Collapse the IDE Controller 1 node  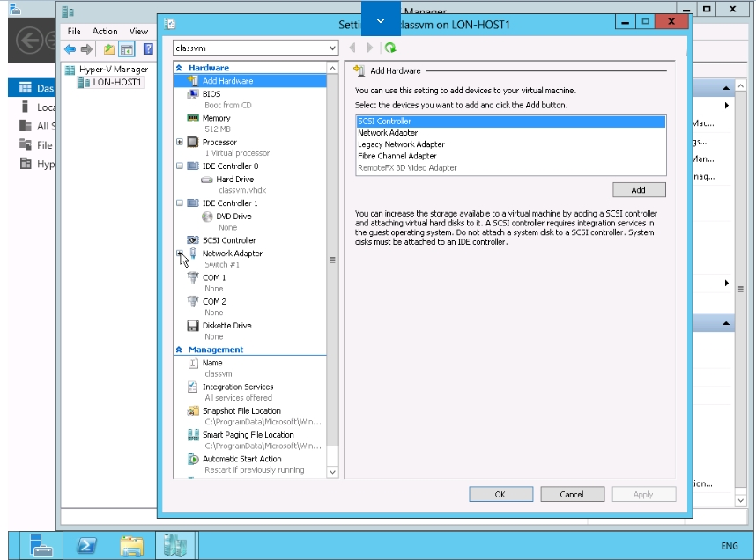click(x=180, y=203)
